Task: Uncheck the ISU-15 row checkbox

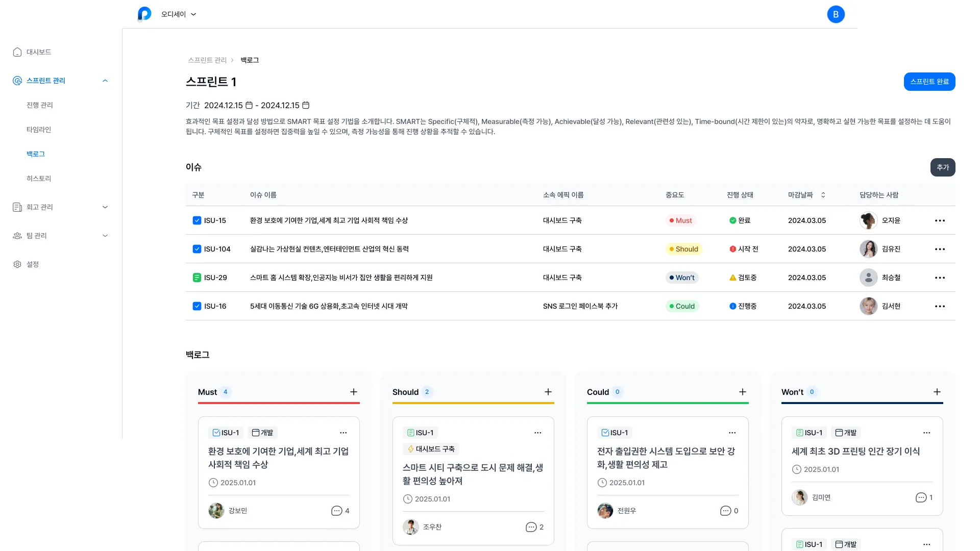Action: click(197, 220)
